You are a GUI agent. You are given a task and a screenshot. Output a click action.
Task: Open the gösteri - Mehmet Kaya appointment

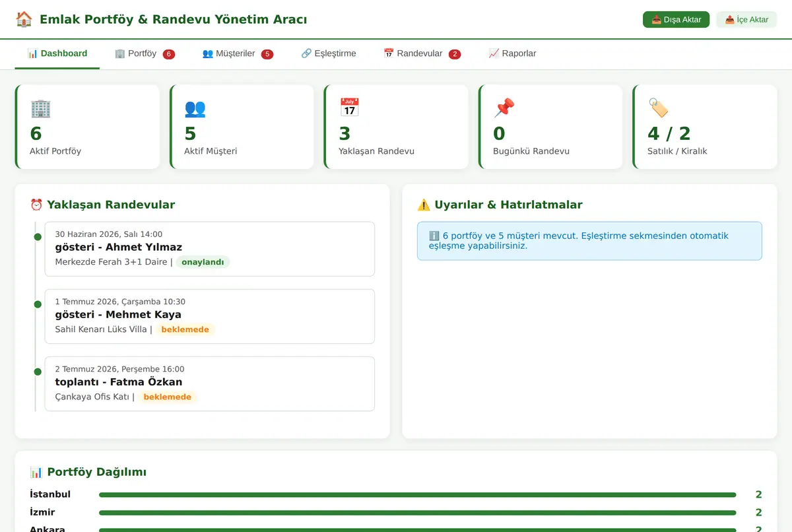pos(209,316)
